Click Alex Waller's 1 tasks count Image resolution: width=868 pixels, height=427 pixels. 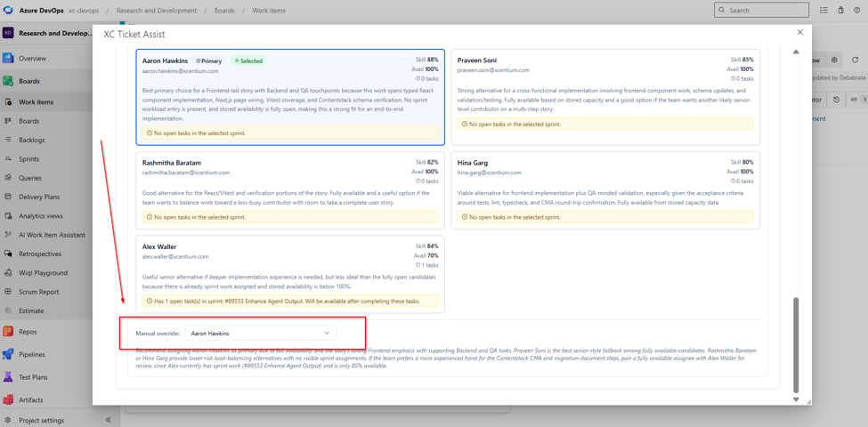coord(426,265)
